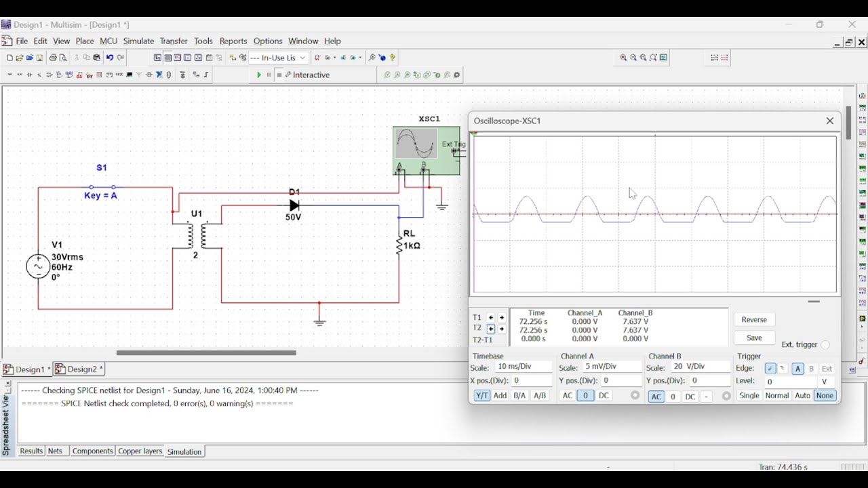The height and width of the screenshot is (488, 868).
Task: Click the Print Preview icon
Action: (63, 58)
